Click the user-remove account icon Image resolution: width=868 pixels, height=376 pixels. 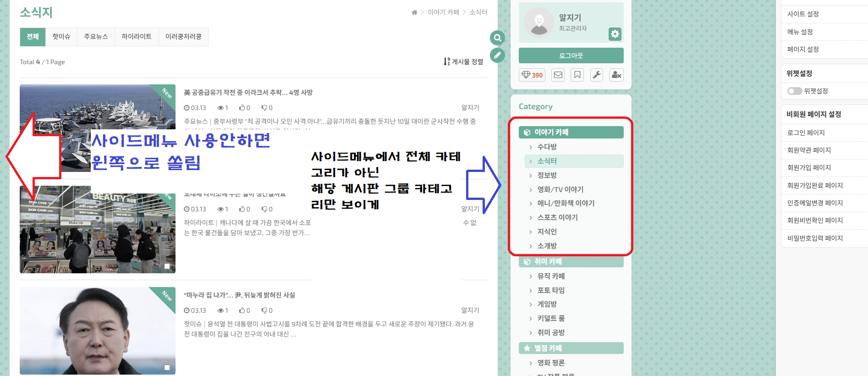pos(616,75)
